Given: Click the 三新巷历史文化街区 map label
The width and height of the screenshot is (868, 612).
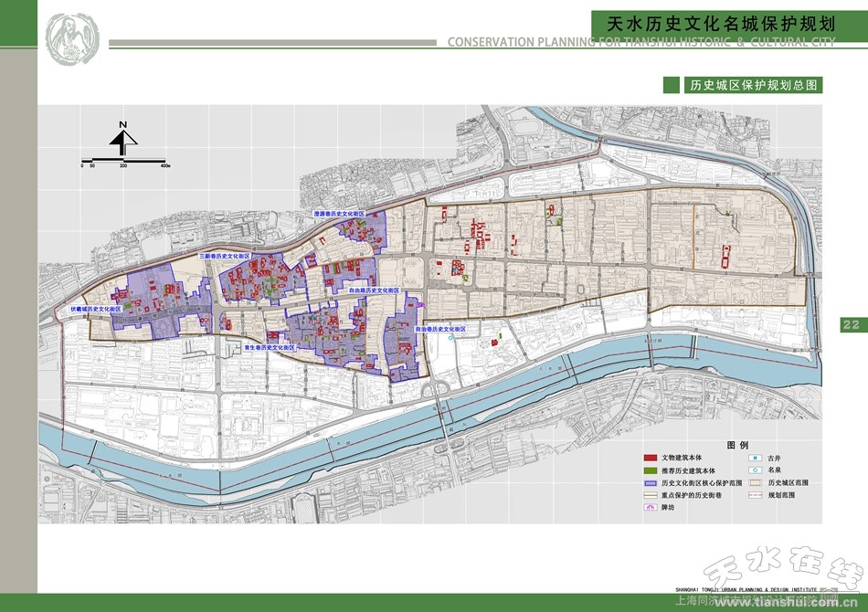Looking at the screenshot, I should tap(230, 258).
